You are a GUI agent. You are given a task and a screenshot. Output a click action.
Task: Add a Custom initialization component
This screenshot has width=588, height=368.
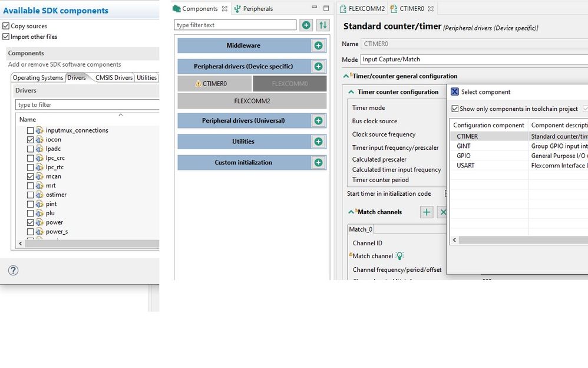(318, 163)
